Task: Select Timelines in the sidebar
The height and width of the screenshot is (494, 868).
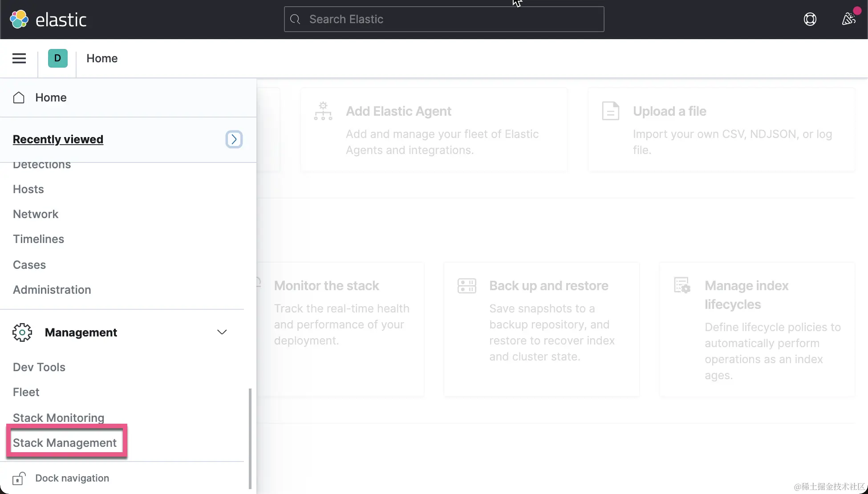Action: (x=38, y=239)
